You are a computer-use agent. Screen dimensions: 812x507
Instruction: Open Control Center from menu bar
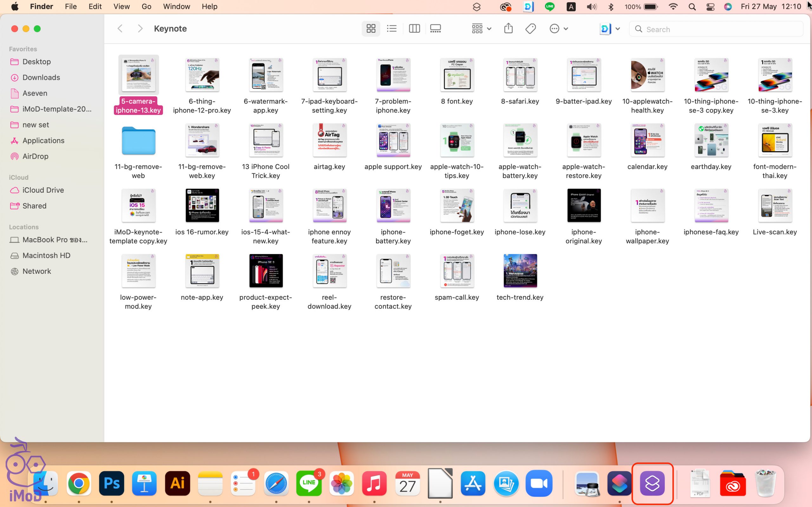tap(710, 7)
